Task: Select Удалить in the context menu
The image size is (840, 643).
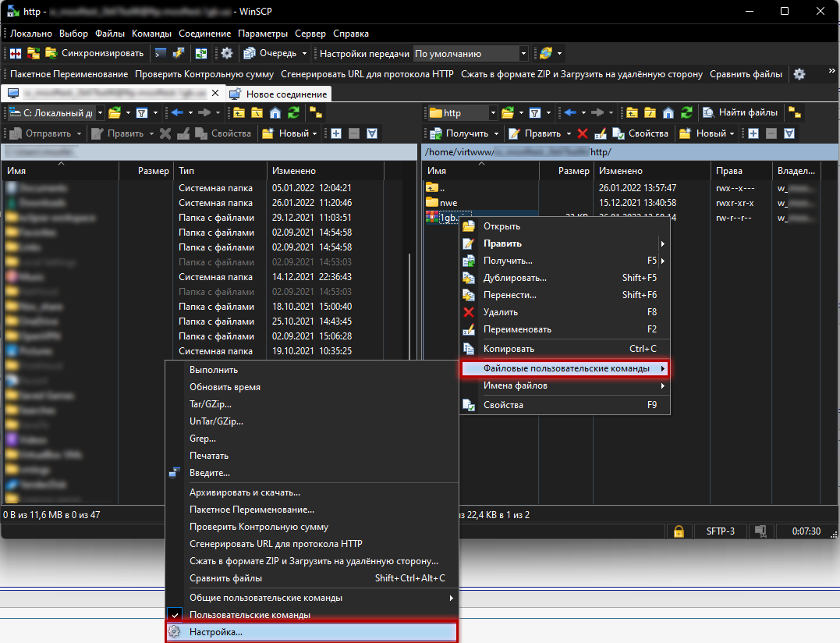Action: click(565, 312)
